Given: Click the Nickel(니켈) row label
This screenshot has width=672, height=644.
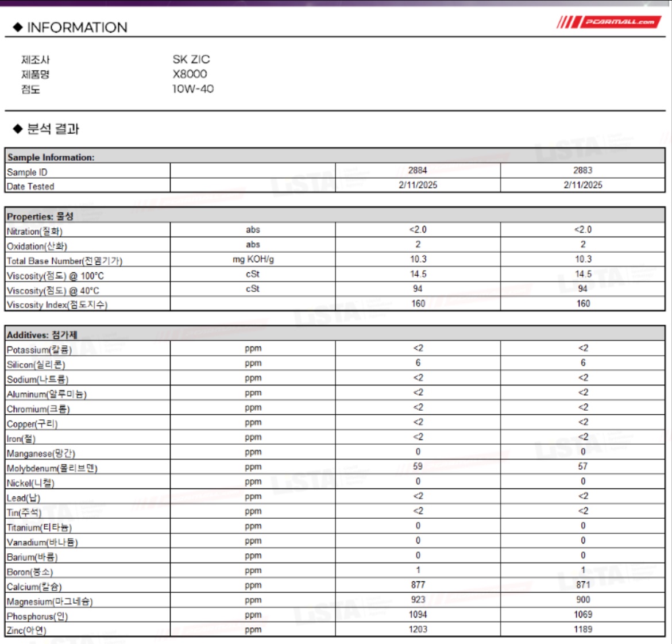Looking at the screenshot, I should click(x=30, y=483).
